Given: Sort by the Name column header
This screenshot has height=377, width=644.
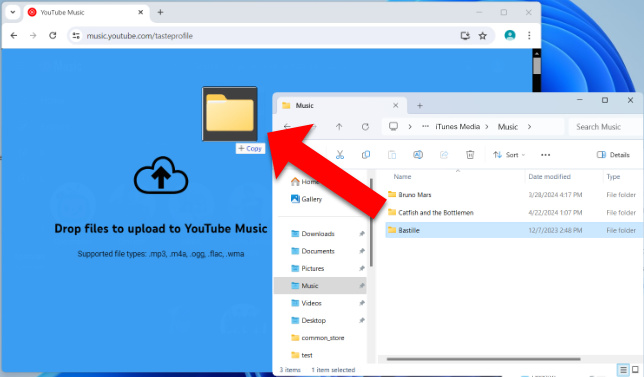Looking at the screenshot, I should (402, 177).
